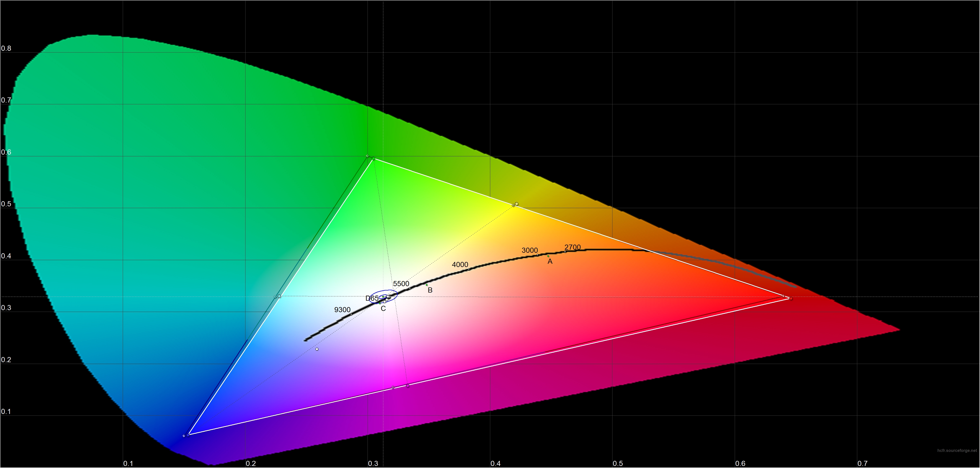Click the green illuminant B point
The width and height of the screenshot is (980, 468).
(x=427, y=285)
